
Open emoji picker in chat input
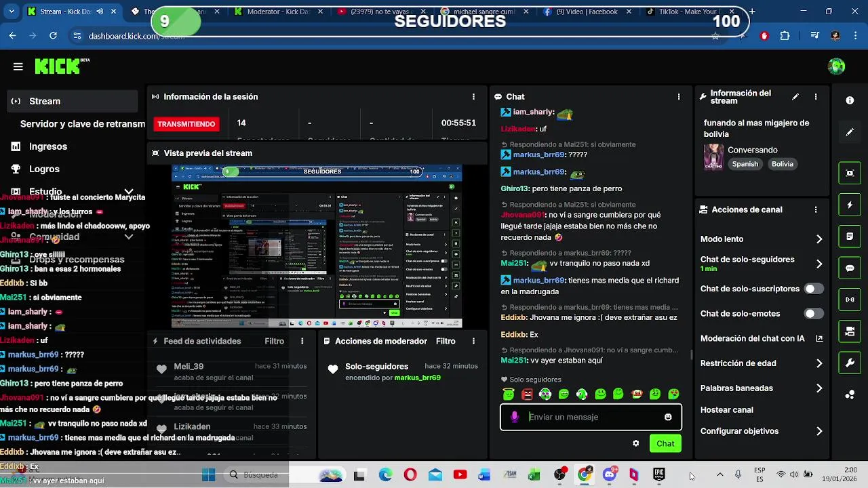668,417
